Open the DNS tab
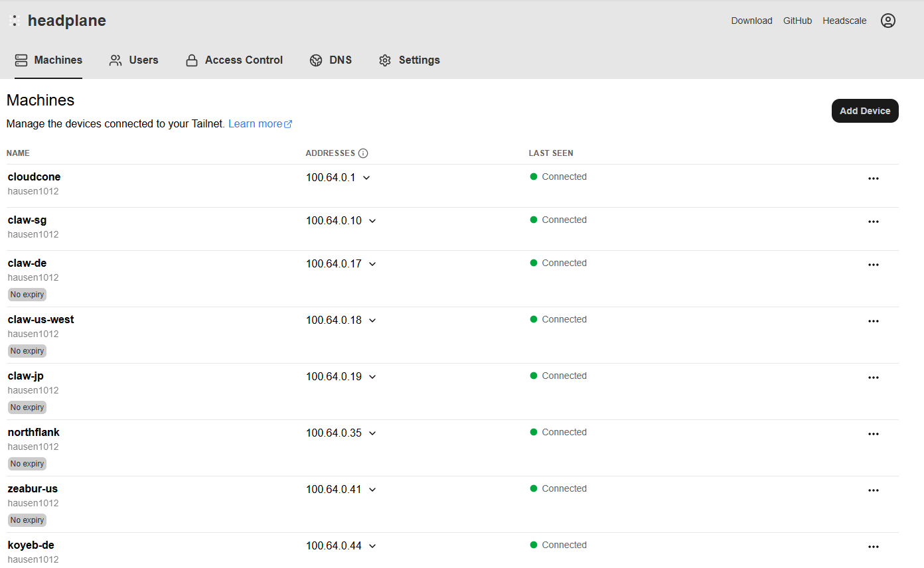 point(331,60)
